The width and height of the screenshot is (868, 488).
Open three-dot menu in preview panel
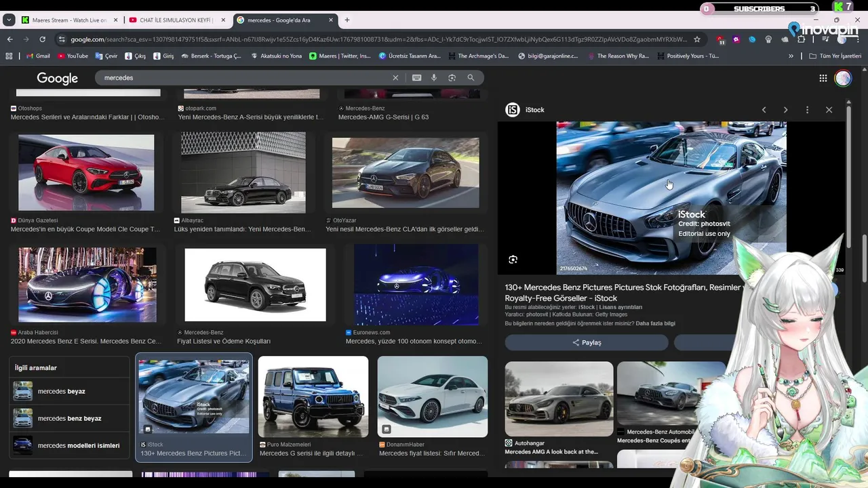[807, 110]
